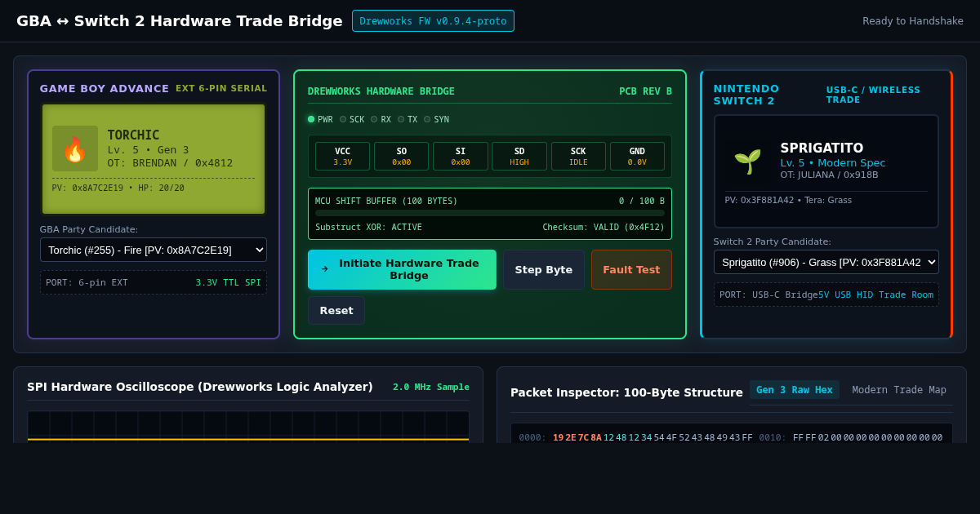Click OT: BRENDAN / 0x4812 text

click(x=170, y=162)
